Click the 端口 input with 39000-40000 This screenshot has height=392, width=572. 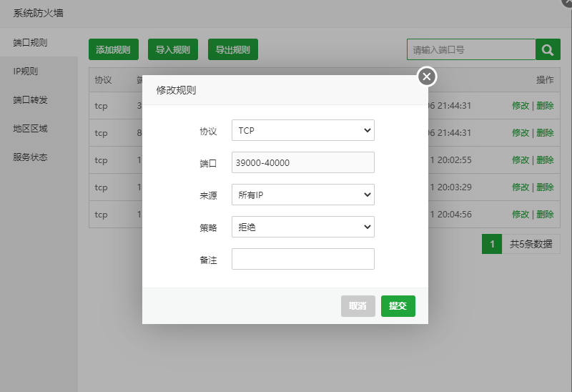(302, 162)
